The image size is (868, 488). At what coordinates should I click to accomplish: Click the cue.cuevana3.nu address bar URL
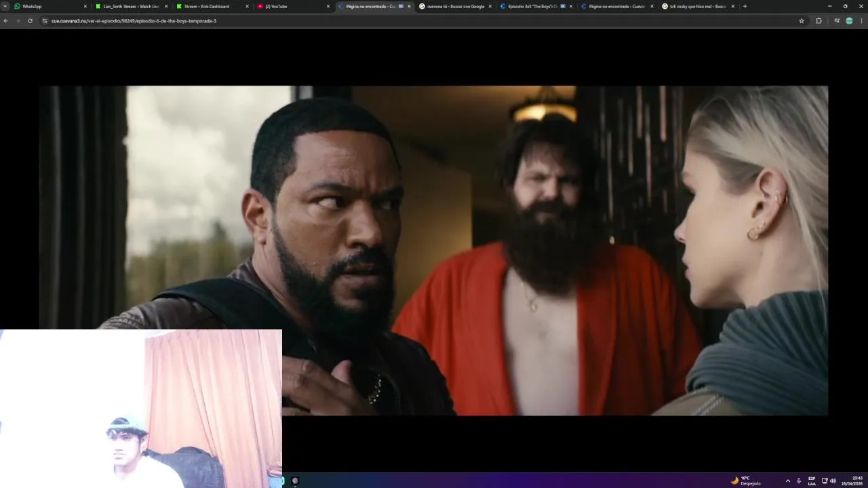pos(134,21)
